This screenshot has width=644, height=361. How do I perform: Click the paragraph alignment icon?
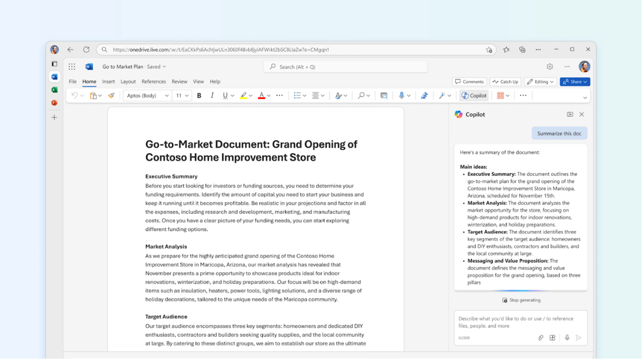point(316,96)
